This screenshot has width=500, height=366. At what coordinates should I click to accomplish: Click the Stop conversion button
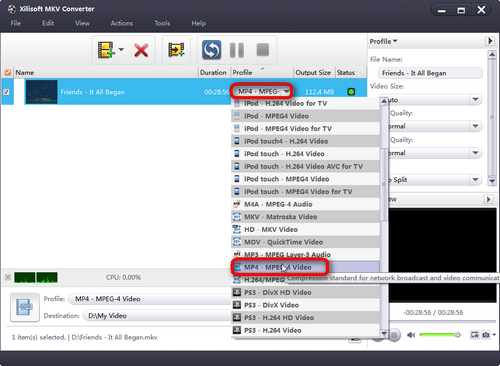[x=263, y=50]
